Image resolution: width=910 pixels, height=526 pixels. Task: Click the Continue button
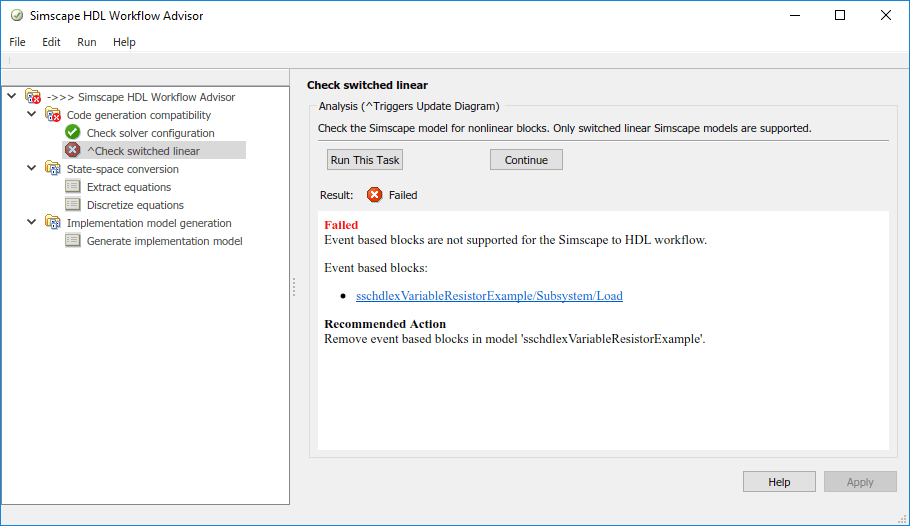[526, 160]
